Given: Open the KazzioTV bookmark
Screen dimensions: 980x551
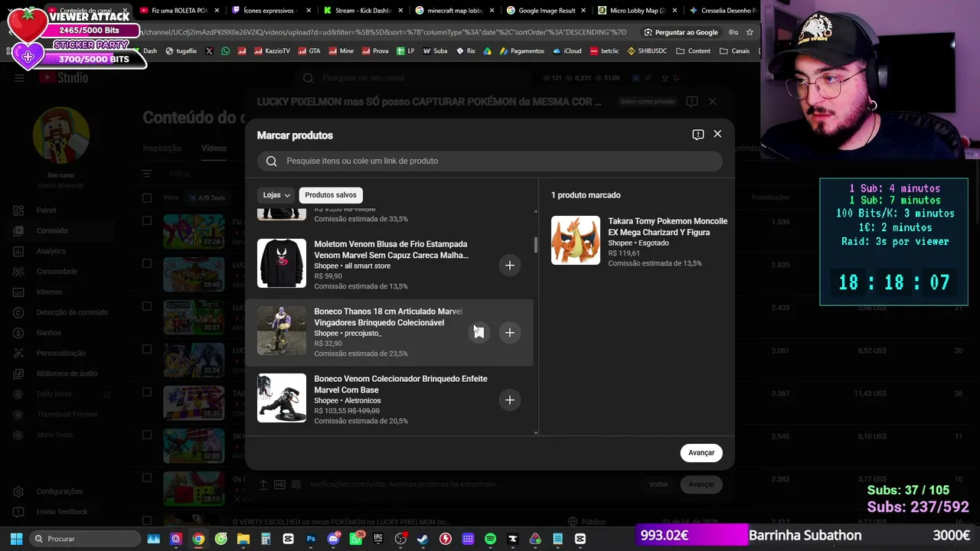Looking at the screenshot, I should pyautogui.click(x=271, y=51).
